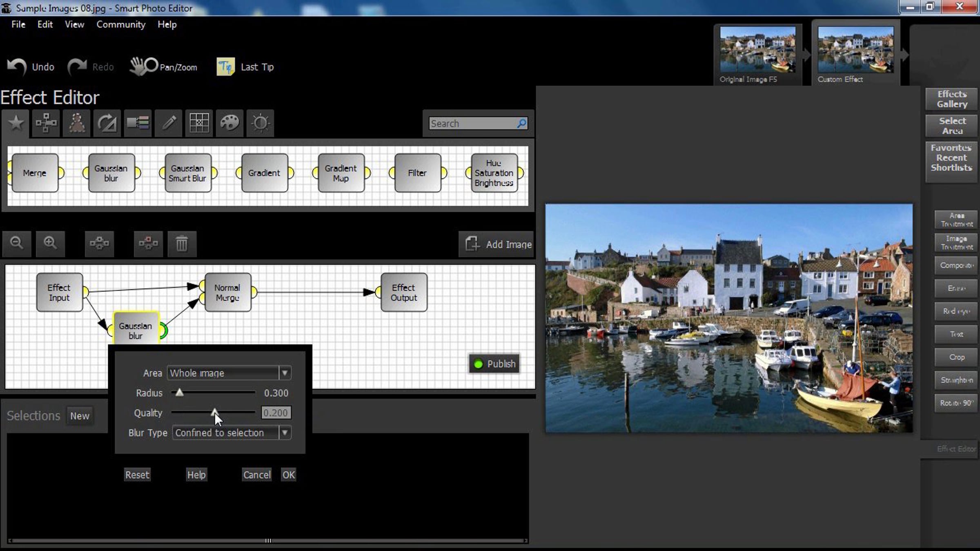Click the Radius slider handle

pyautogui.click(x=179, y=393)
